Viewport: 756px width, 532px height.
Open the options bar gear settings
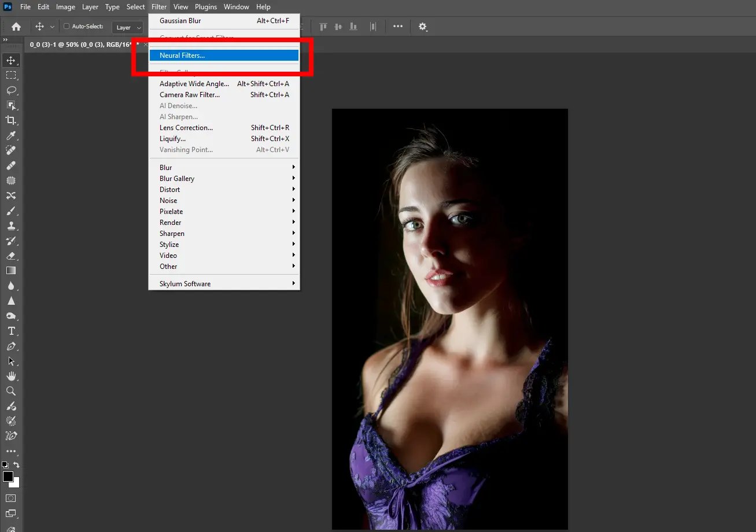coord(423,27)
